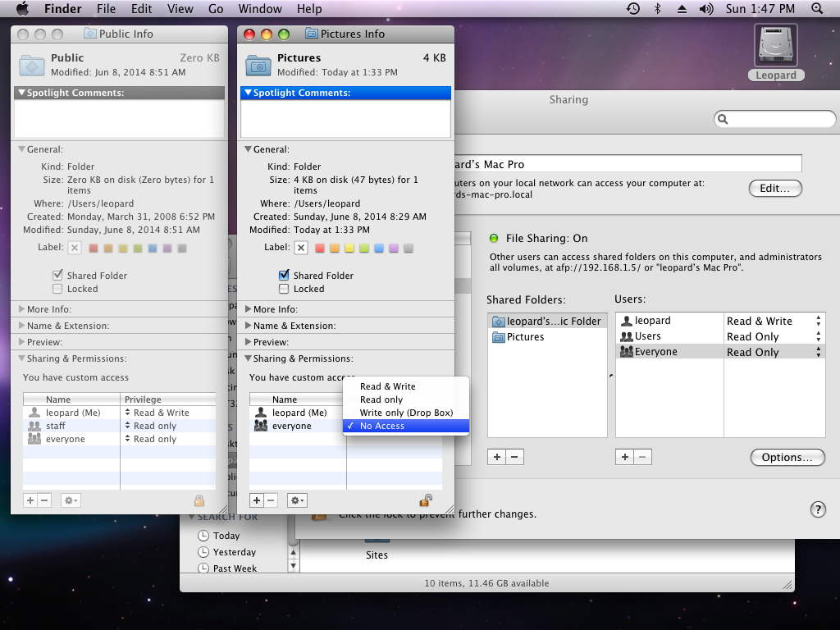
Task: Open the File menu
Action: click(x=106, y=8)
